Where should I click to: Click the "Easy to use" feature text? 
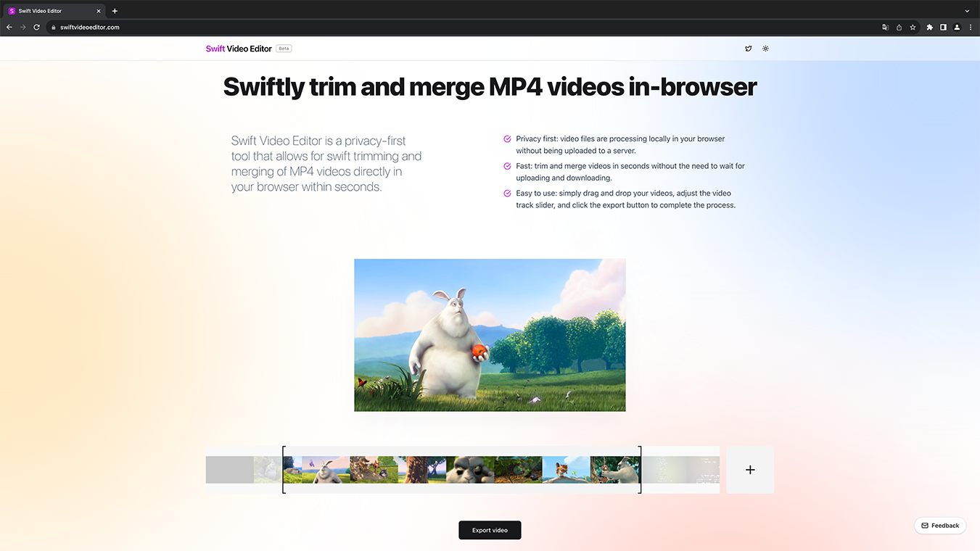[625, 199]
